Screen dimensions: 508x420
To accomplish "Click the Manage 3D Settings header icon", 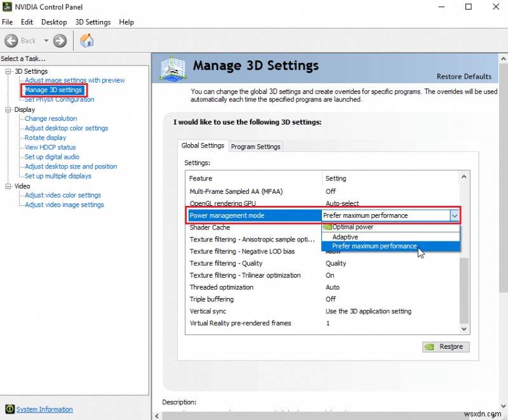I will coord(173,68).
